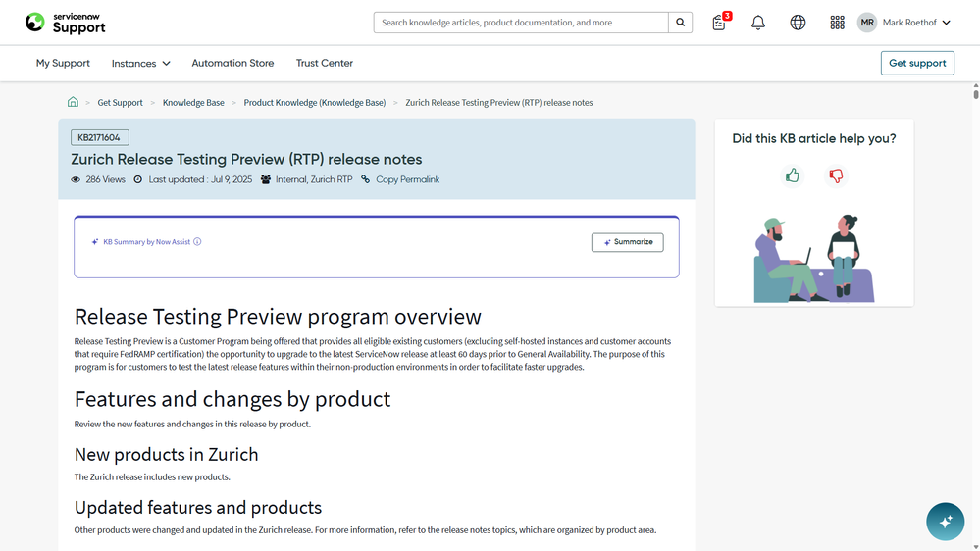Click the KB2171604 article number badge
Screen dimensions: 980x551
[x=99, y=137]
